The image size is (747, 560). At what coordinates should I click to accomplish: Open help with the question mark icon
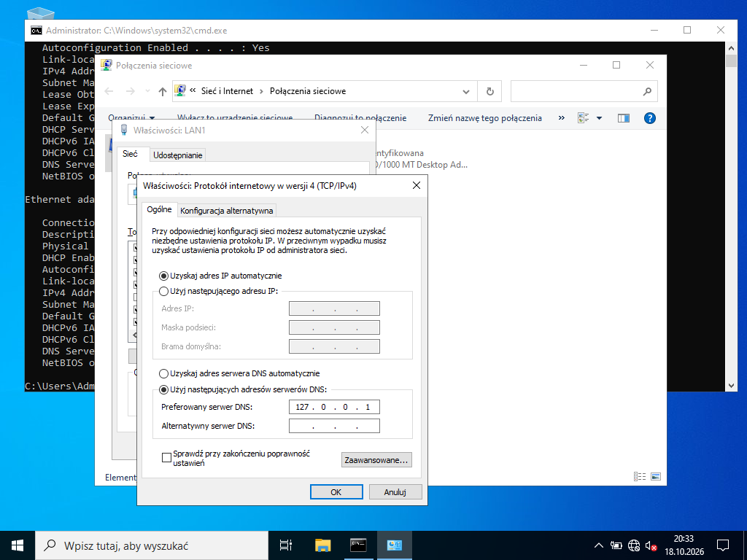(x=650, y=118)
